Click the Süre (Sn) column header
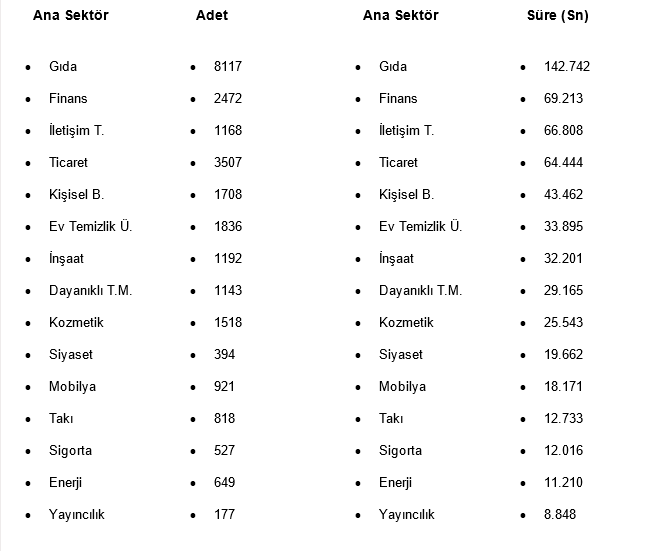661x551 pixels. 557,16
